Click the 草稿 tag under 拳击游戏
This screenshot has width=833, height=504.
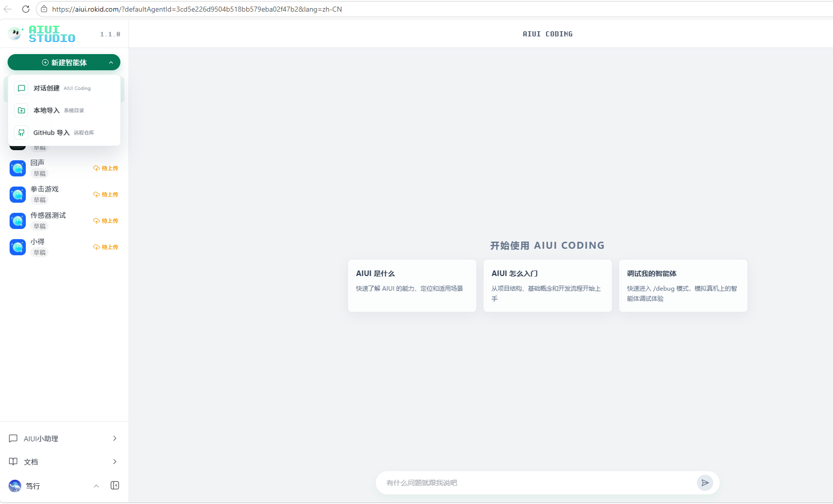39,200
